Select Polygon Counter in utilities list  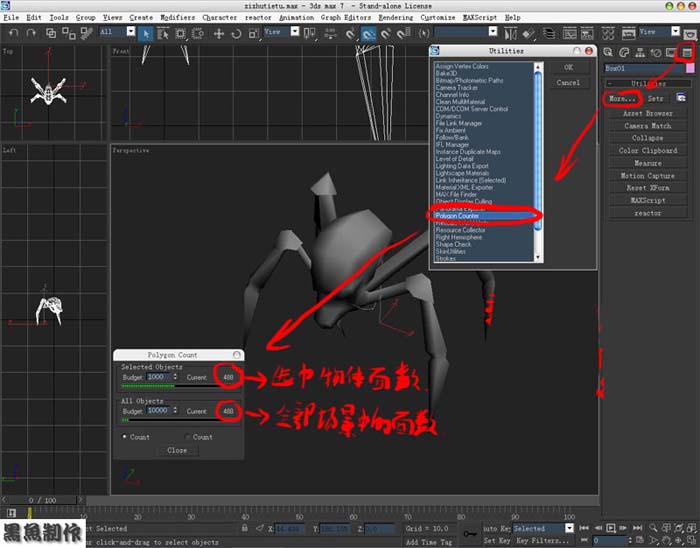483,216
